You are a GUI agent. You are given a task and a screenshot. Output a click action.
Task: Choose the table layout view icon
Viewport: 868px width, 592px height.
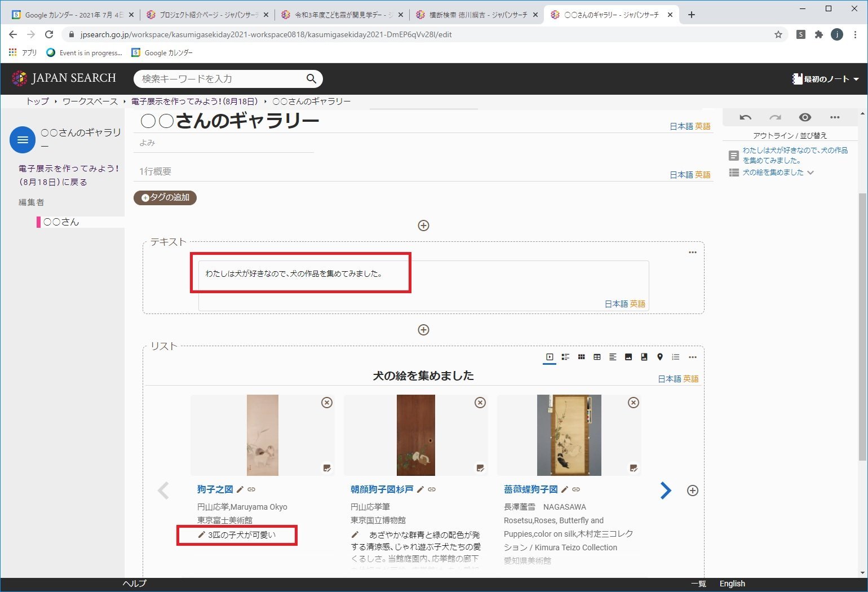[x=597, y=357]
